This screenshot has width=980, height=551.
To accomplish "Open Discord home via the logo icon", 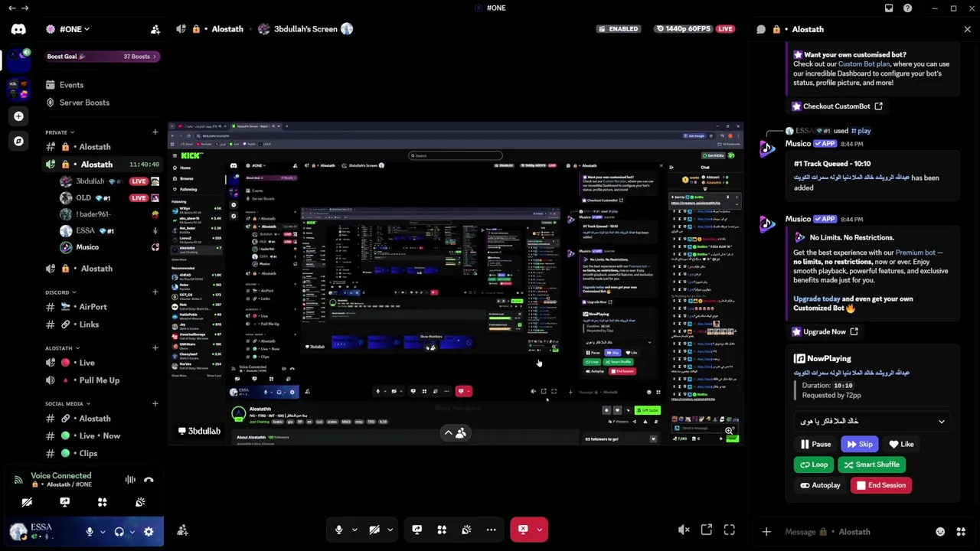I will (x=18, y=29).
